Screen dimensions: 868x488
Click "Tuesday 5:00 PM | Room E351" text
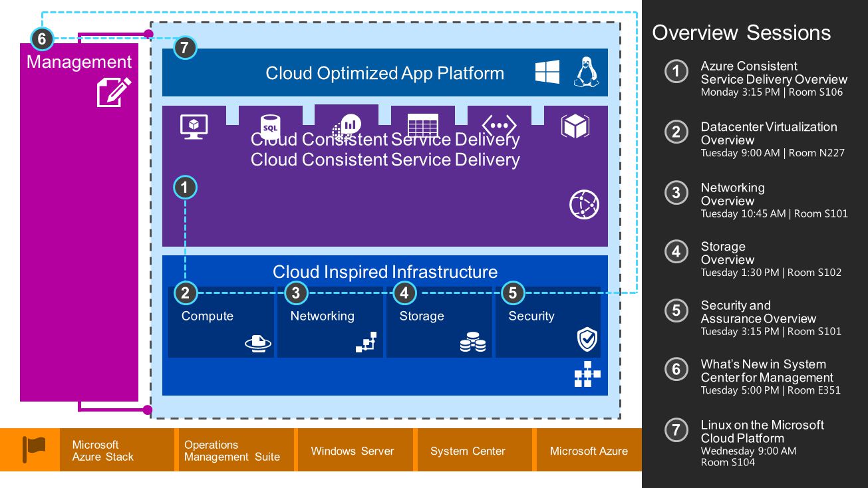tap(770, 391)
